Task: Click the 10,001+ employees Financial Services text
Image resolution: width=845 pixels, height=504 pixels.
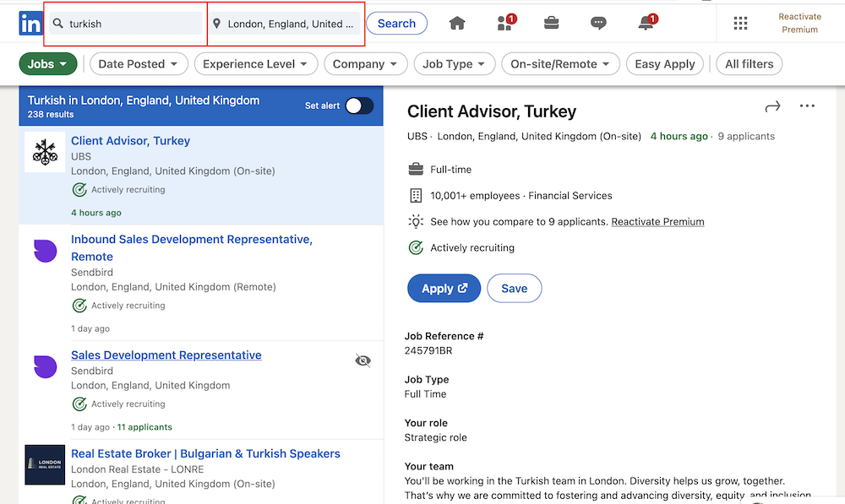Action: [x=521, y=196]
